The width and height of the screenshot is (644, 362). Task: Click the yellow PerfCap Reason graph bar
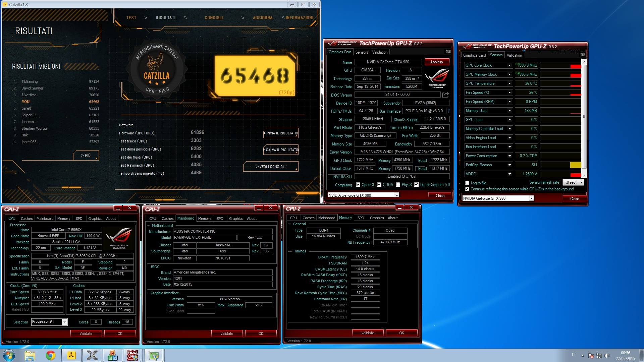(576, 165)
